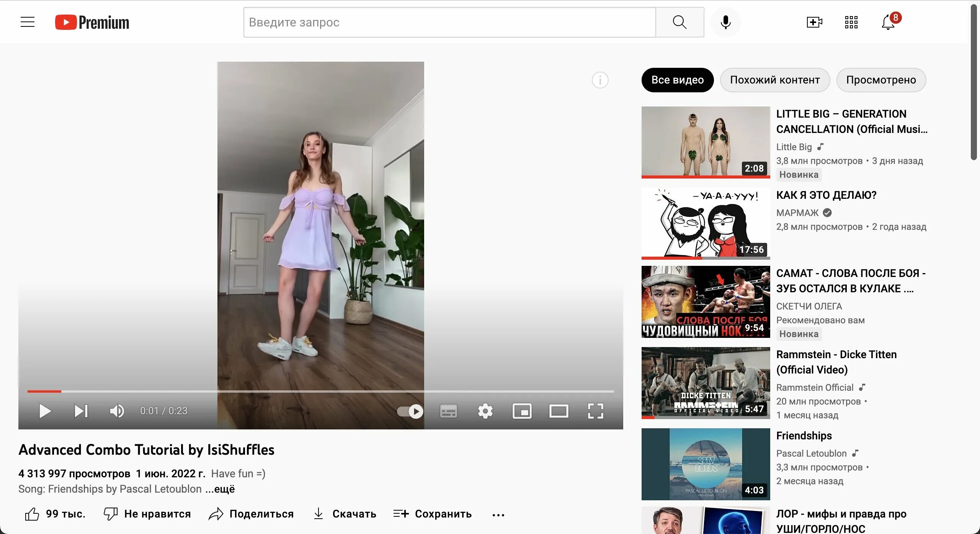Go to YouTube Premium home logo

92,22
